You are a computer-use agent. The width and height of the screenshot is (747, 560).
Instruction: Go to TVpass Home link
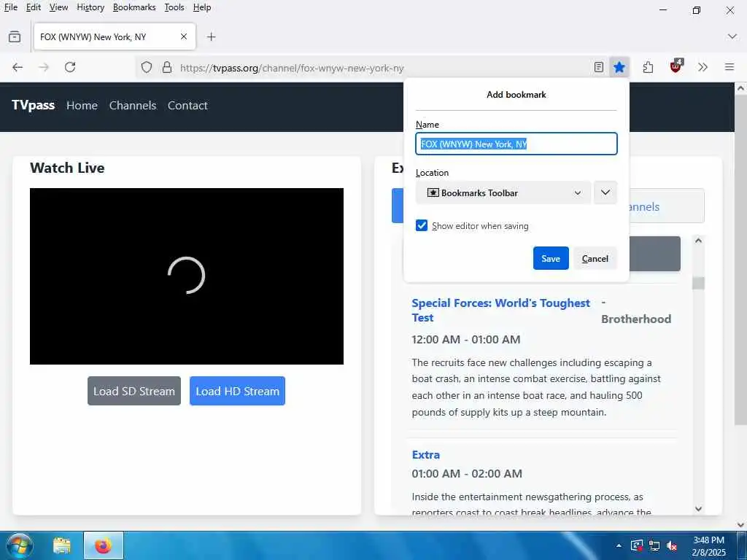point(82,105)
